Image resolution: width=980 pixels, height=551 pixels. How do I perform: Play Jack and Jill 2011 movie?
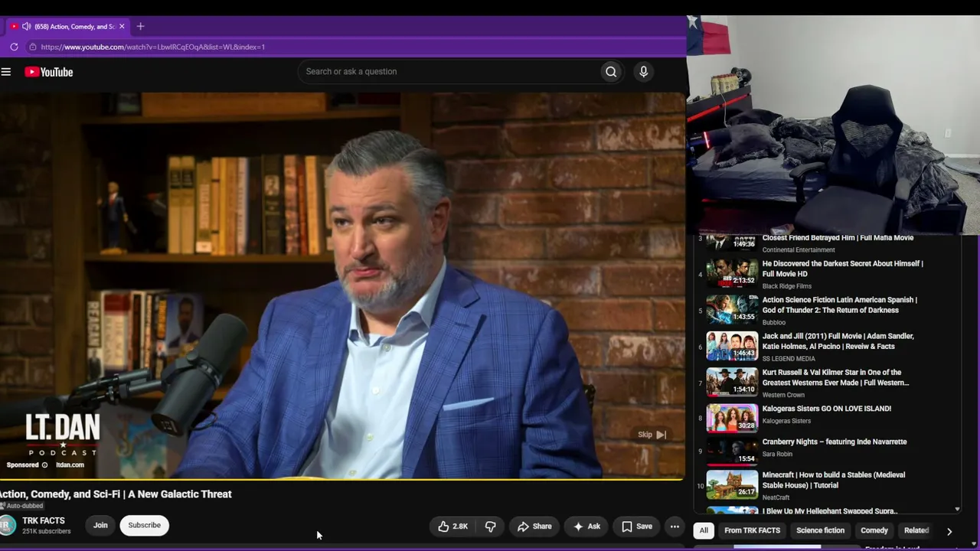(x=838, y=341)
